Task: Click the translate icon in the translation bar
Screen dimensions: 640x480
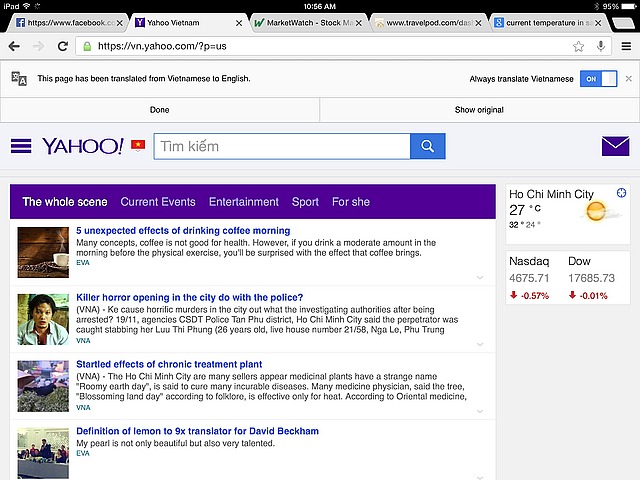Action: tap(19, 78)
